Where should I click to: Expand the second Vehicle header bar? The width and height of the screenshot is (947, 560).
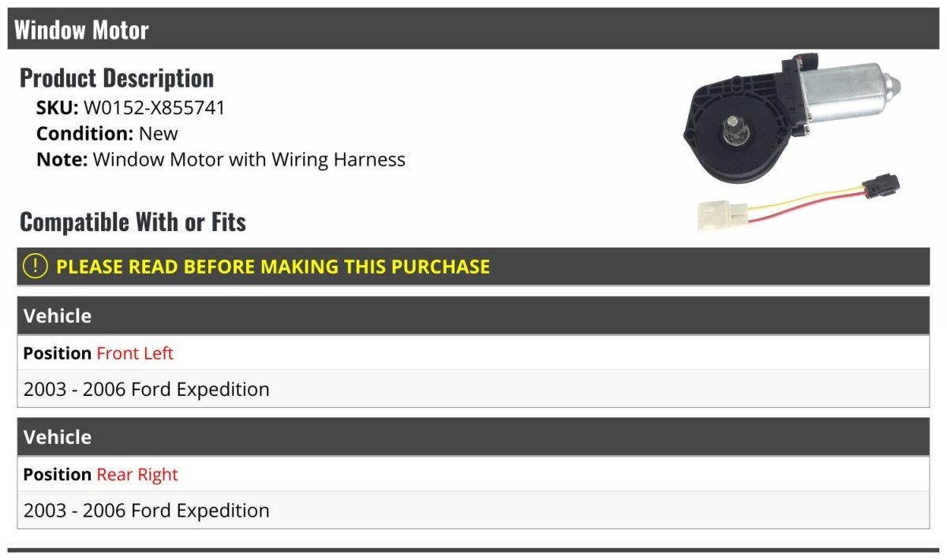(x=473, y=437)
